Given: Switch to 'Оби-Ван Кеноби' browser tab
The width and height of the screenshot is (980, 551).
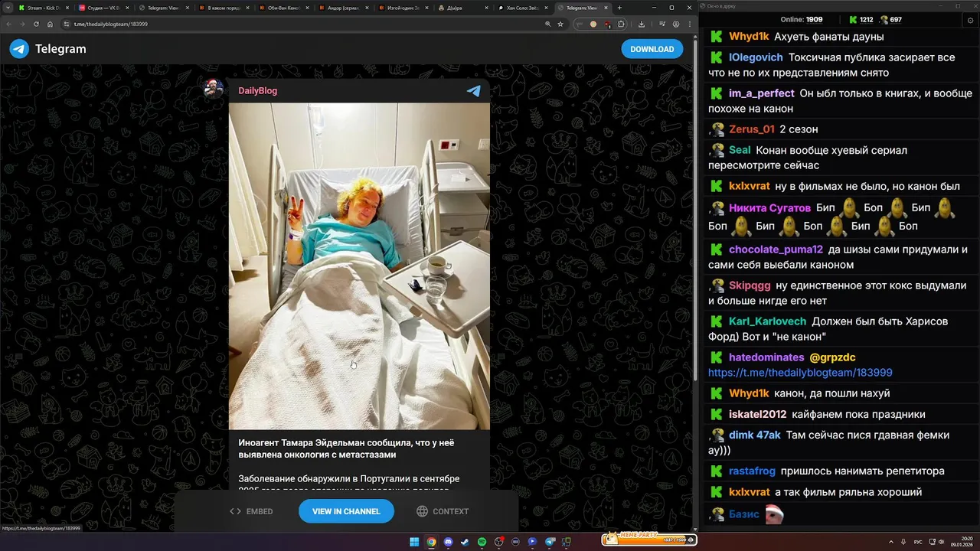Looking at the screenshot, I should [283, 8].
